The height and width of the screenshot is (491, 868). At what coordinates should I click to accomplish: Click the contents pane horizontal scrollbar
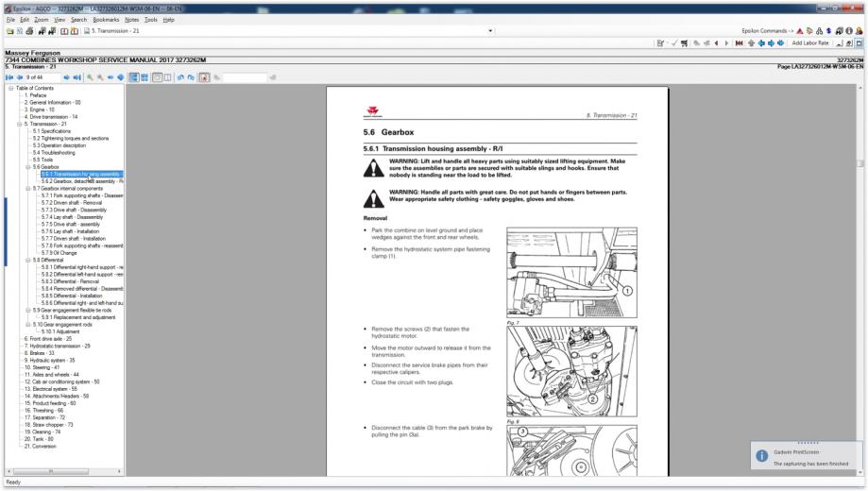pyautogui.click(x=64, y=471)
